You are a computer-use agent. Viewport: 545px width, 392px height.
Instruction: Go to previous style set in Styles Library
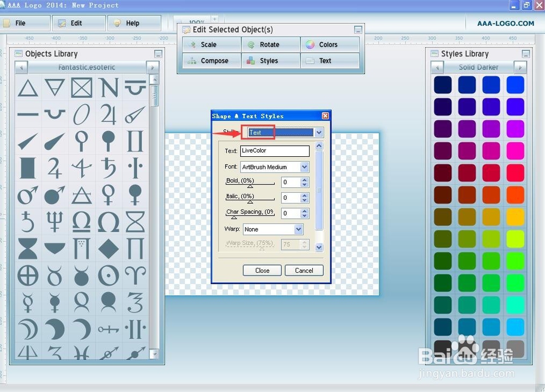tap(437, 68)
